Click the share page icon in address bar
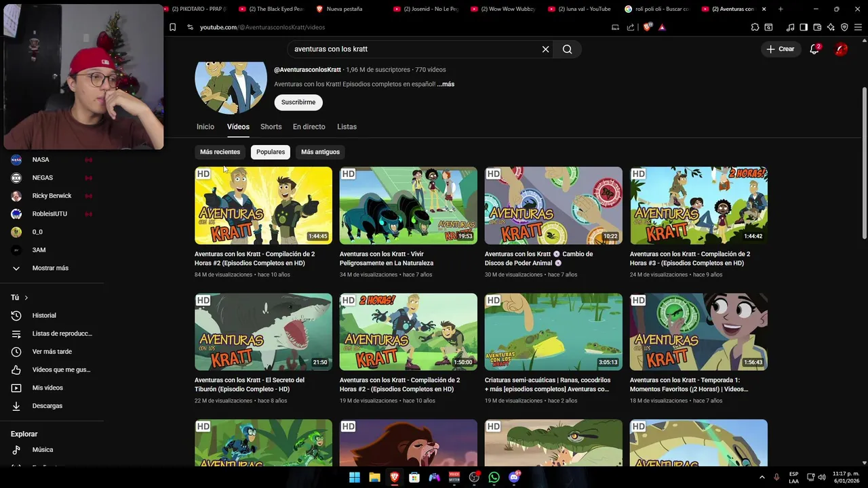This screenshot has height=488, width=868. 631,27
